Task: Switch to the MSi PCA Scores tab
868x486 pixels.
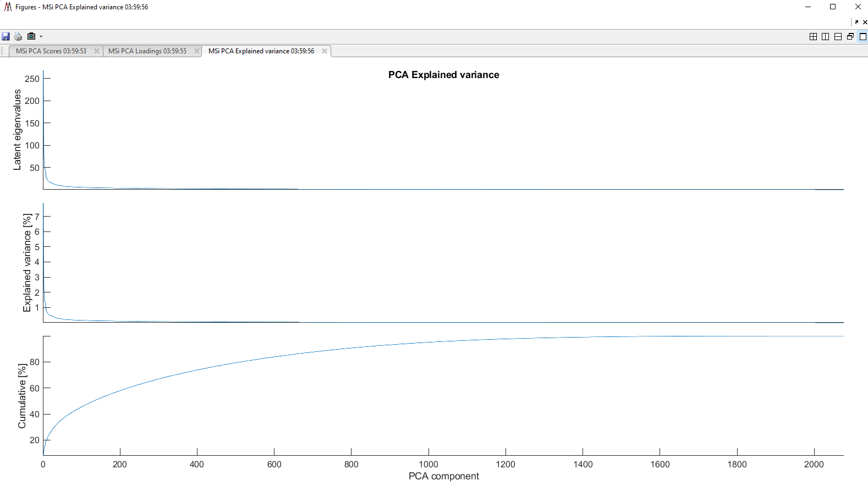Action: click(51, 51)
